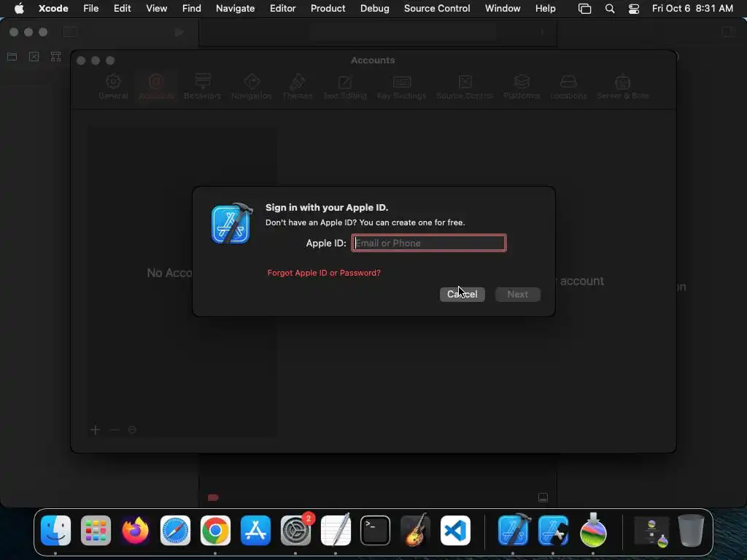
Task: Click the date and time display
Action: point(692,8)
